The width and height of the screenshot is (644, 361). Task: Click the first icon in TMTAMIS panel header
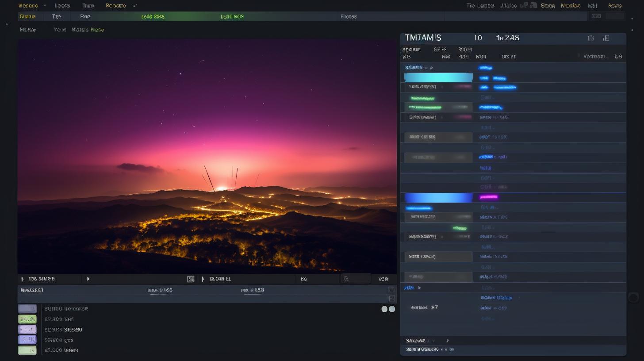[x=591, y=38]
